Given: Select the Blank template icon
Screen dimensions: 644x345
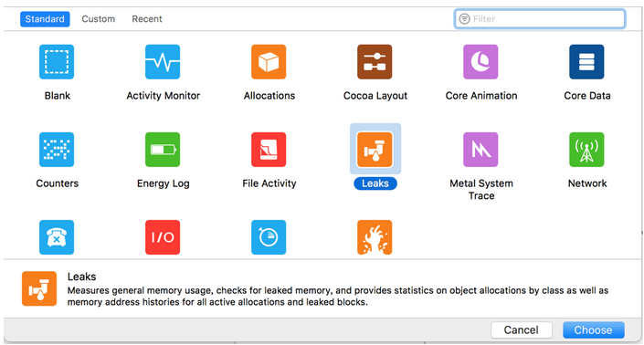Looking at the screenshot, I should pos(57,62).
